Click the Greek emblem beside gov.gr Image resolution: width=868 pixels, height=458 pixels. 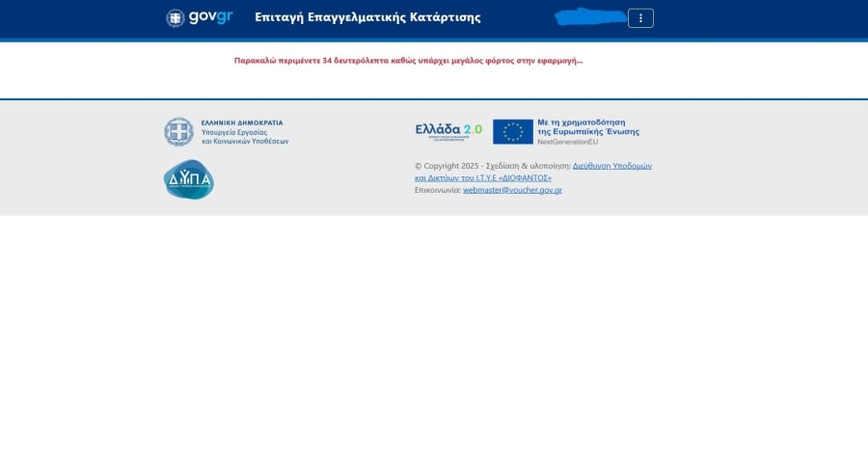[175, 17]
